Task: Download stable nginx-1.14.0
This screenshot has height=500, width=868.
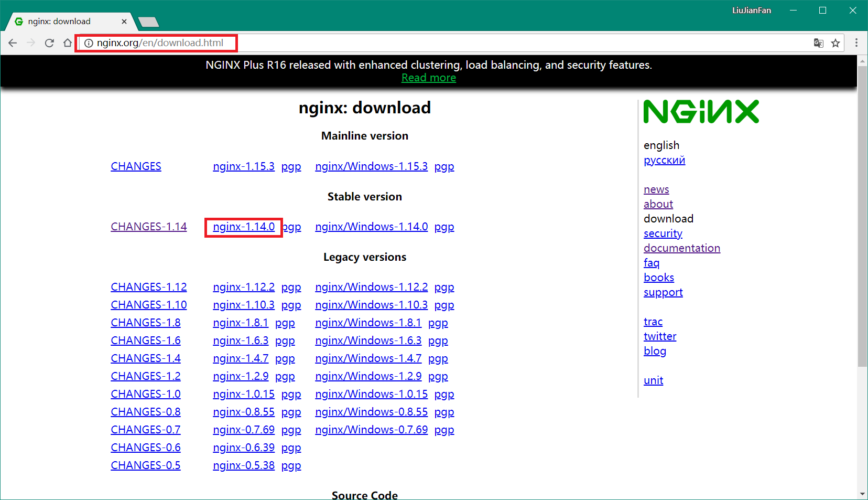Action: (244, 227)
